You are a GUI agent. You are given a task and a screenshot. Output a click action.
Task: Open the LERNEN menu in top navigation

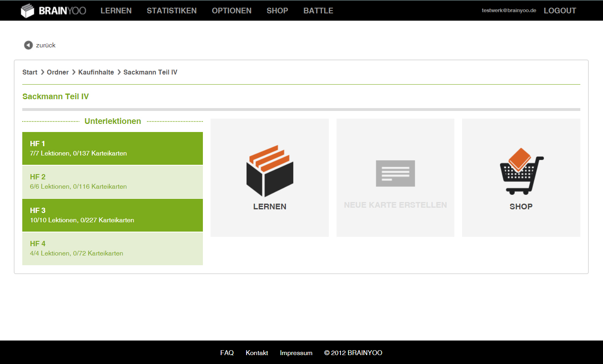116,11
